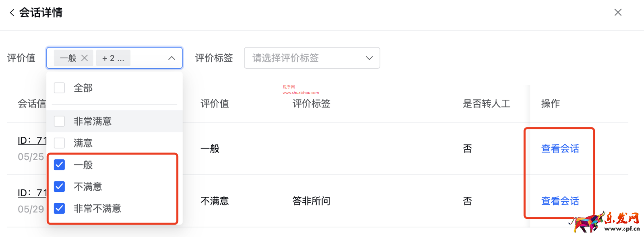
Task: Click the chevron on the 评价标签 dropdown
Action: 369,58
